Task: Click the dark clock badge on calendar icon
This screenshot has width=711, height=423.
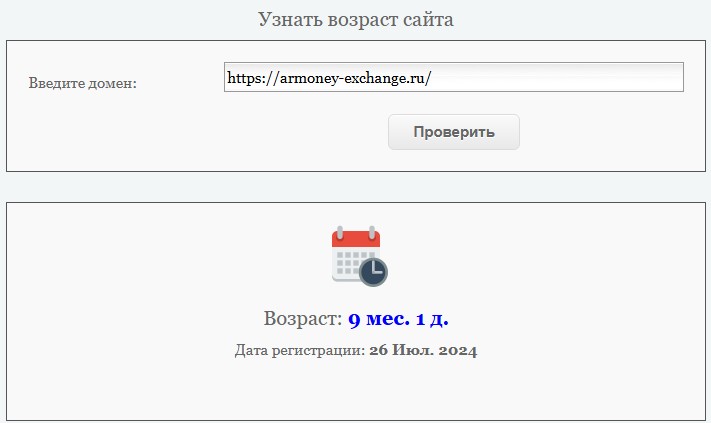Action: coord(373,272)
